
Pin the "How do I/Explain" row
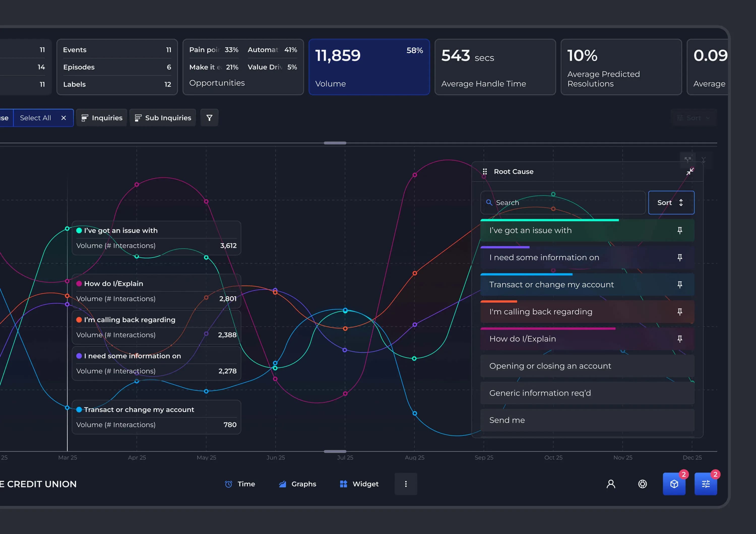(680, 339)
